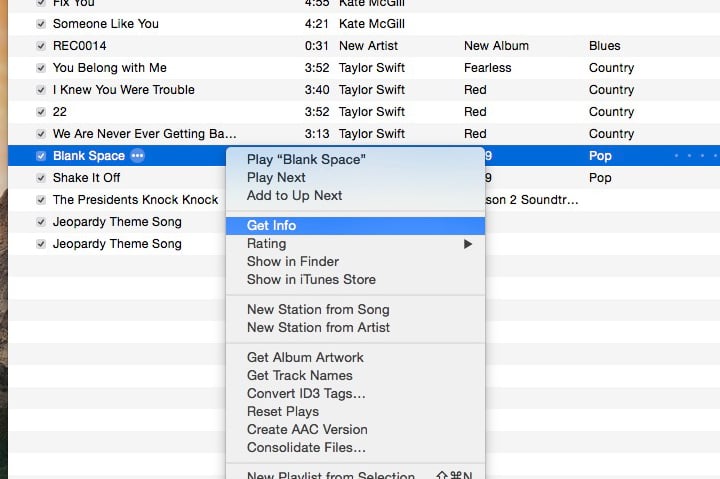Select The Presidents Knock Knock title
720x479 pixels.
[x=135, y=200]
